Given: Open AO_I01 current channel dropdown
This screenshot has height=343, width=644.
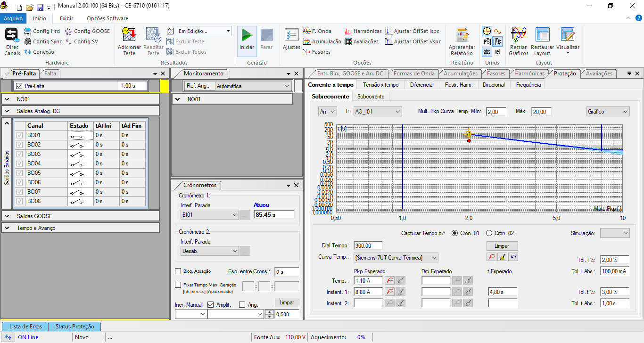Looking at the screenshot, I should pyautogui.click(x=378, y=112).
